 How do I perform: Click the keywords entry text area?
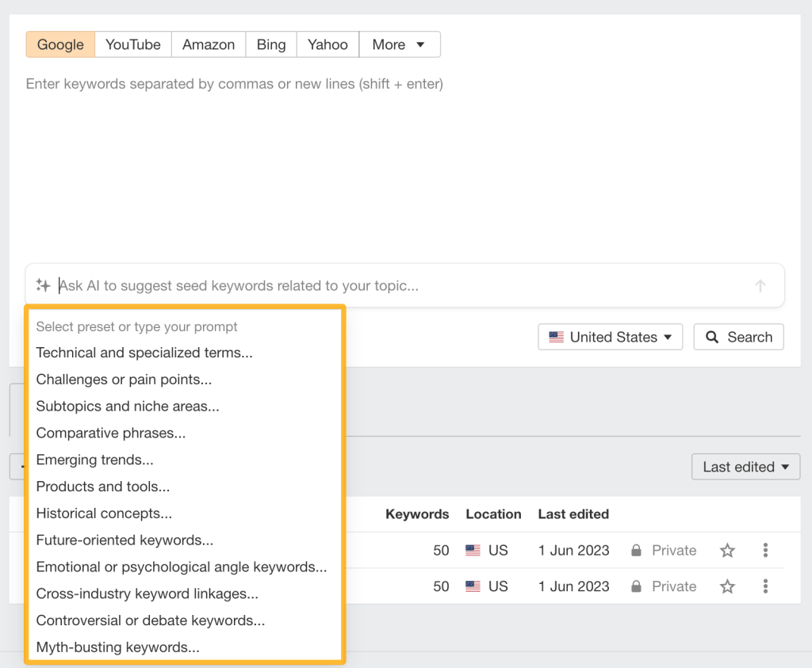(396, 158)
